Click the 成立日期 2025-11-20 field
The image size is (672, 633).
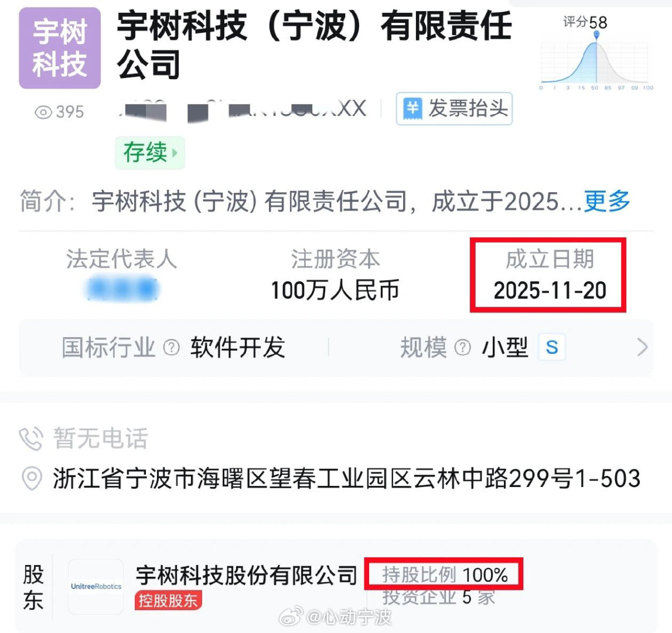click(548, 275)
